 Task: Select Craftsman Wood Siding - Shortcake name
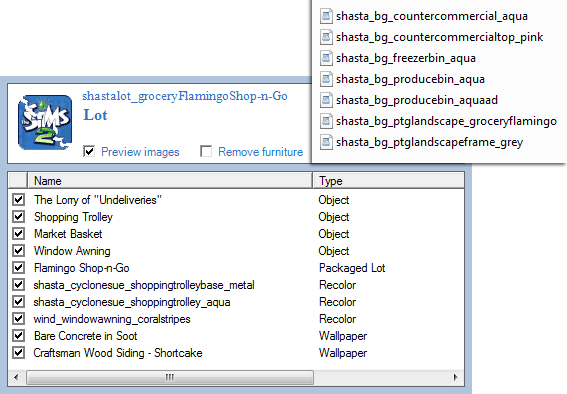click(118, 353)
